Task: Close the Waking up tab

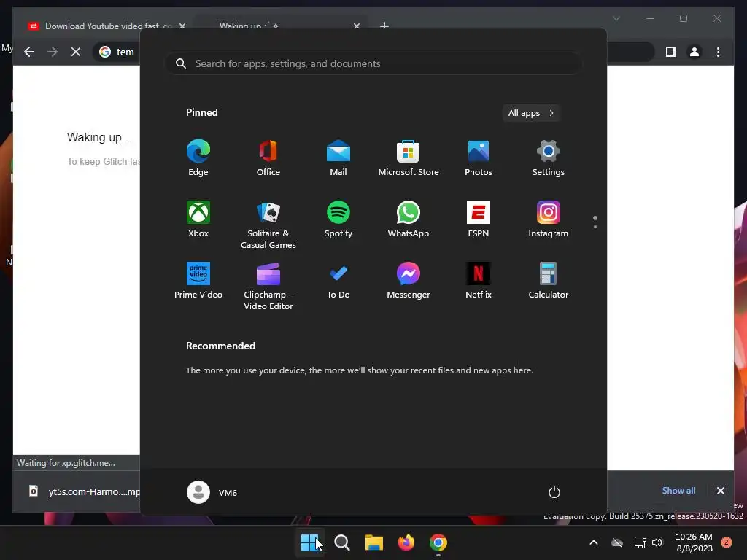Action: pyautogui.click(x=356, y=26)
